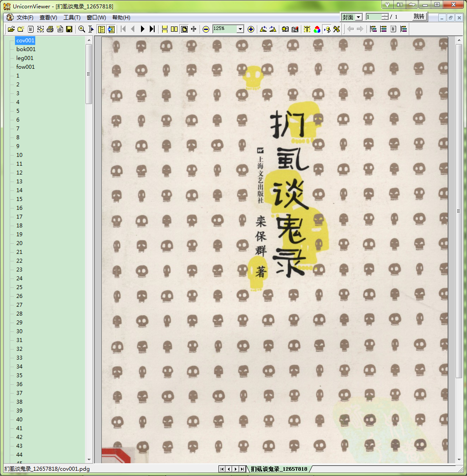Select the magnifier zoom tool

pos(82,29)
